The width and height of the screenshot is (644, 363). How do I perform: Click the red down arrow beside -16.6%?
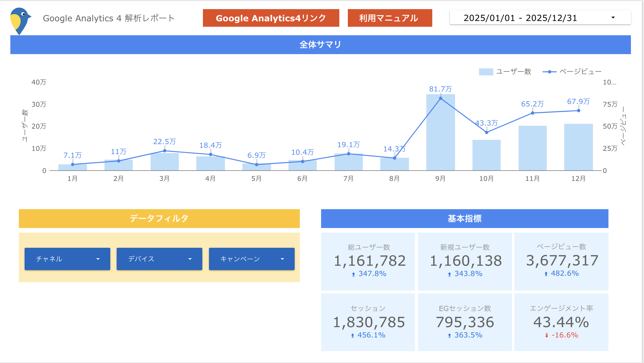pos(546,335)
